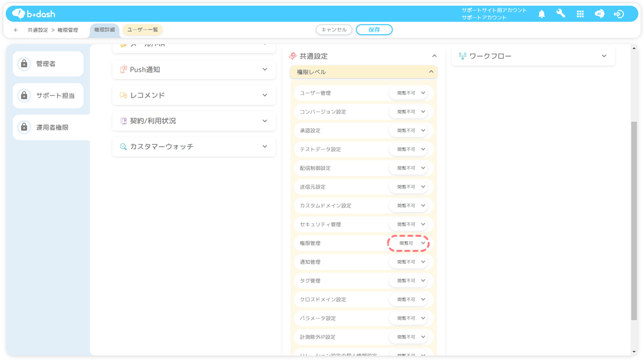Click the セキュリティ管理 row label
Screen dimensions: 644x362
click(320, 224)
